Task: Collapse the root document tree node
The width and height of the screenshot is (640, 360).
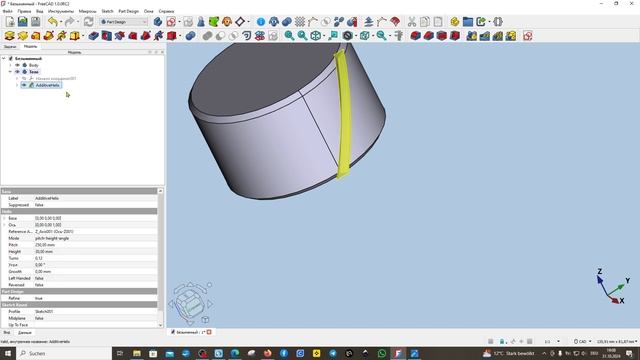Action: click(x=4, y=58)
